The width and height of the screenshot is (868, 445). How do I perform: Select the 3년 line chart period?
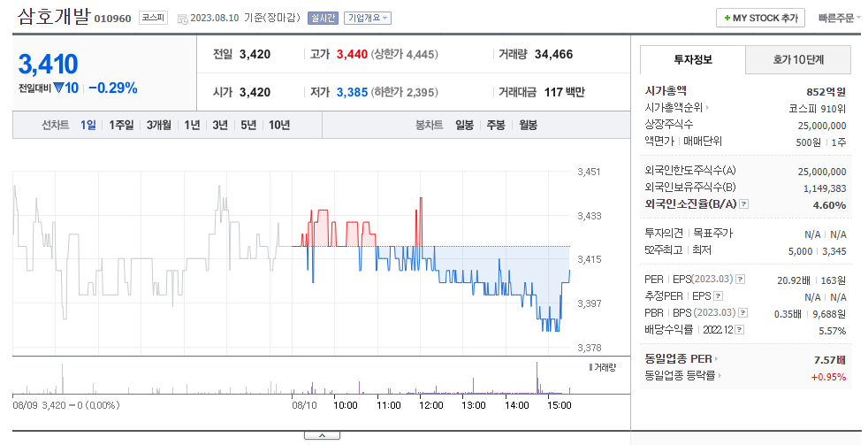(220, 126)
